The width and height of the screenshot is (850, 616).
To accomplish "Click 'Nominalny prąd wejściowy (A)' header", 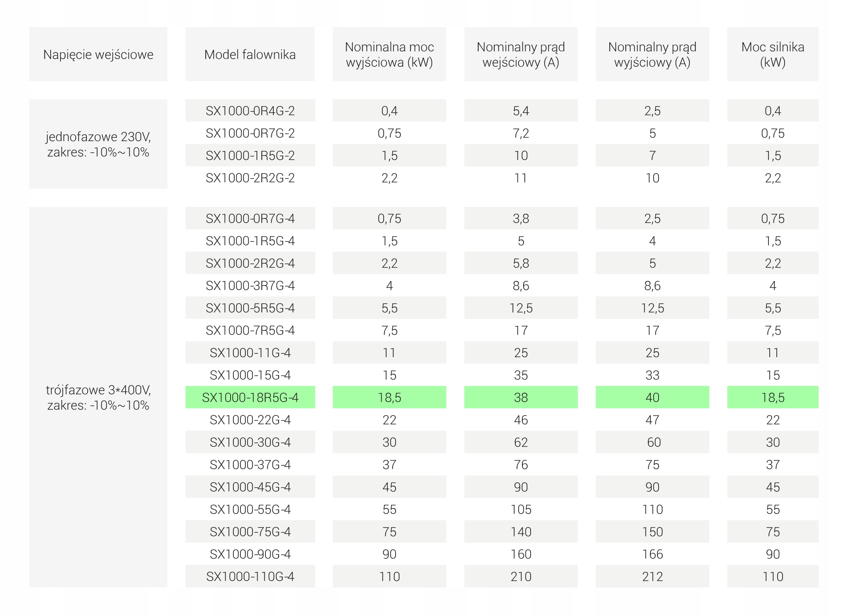I will coord(521,54).
